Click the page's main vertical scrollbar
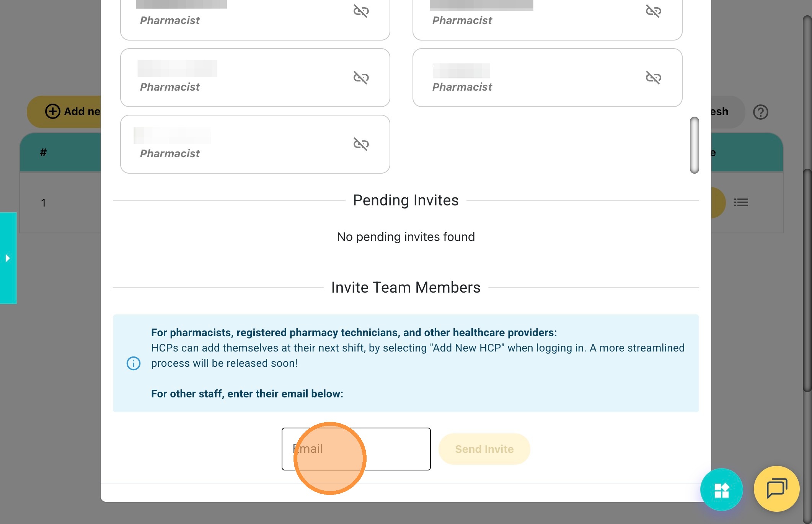 pos(807,268)
